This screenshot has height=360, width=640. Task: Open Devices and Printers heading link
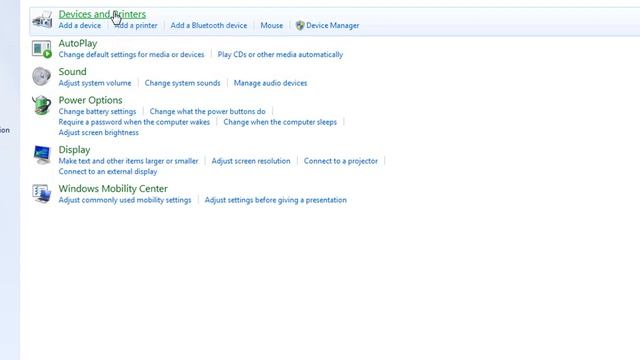click(102, 14)
